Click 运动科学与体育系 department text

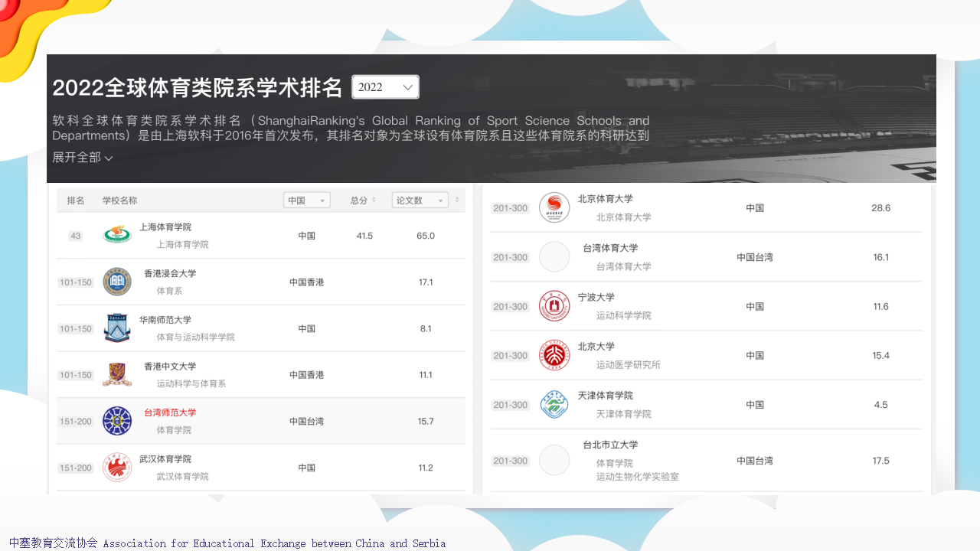coord(191,384)
